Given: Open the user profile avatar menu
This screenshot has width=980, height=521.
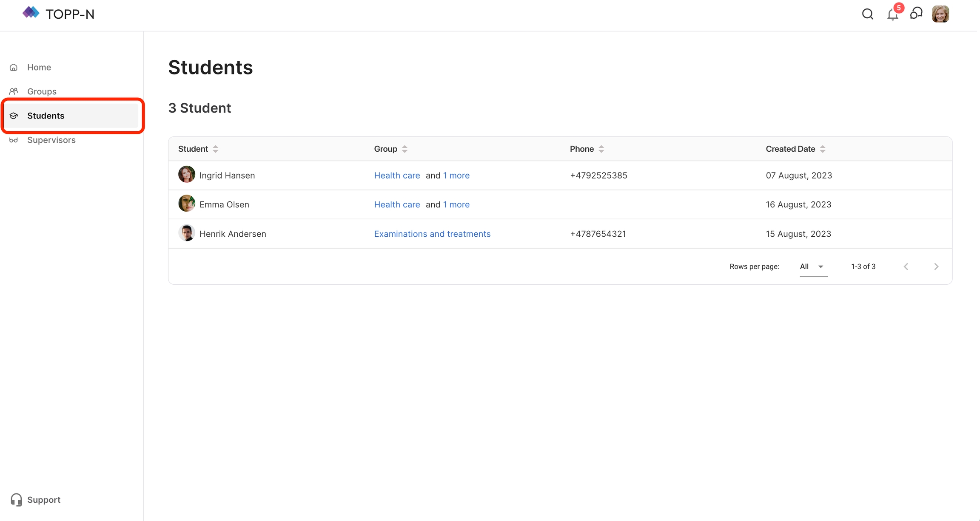Looking at the screenshot, I should (940, 14).
